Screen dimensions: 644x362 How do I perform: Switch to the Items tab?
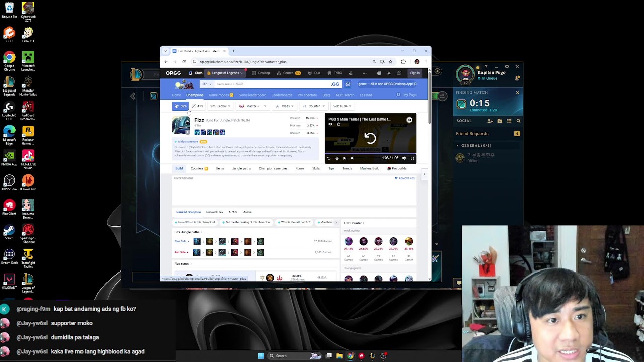[220, 168]
